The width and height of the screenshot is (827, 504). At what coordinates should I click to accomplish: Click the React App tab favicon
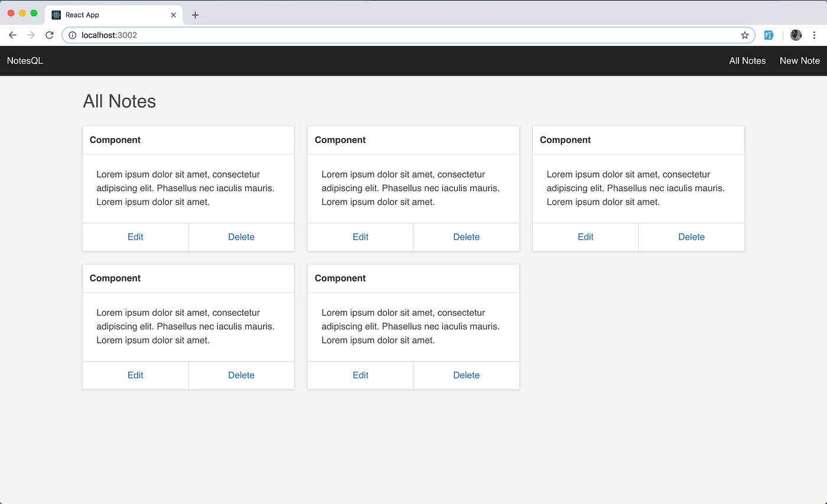point(56,14)
